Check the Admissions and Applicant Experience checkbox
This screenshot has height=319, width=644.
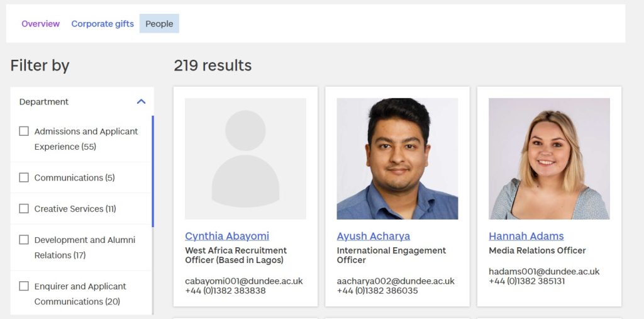(x=24, y=132)
